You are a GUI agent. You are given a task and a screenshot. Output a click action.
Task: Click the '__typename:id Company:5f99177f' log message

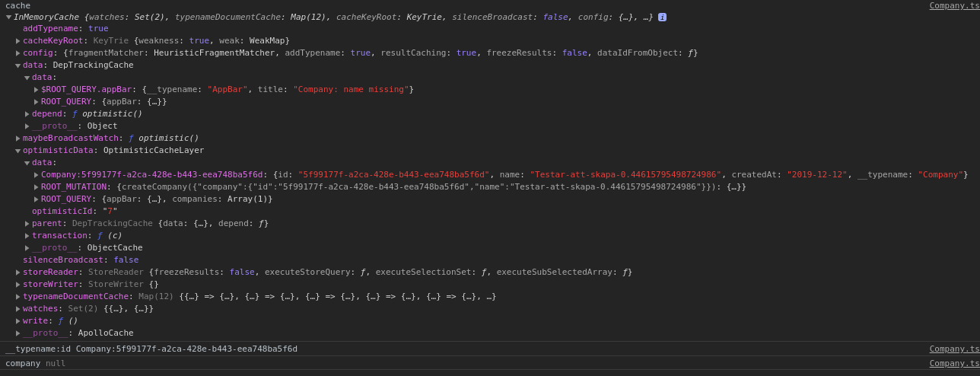click(x=151, y=349)
